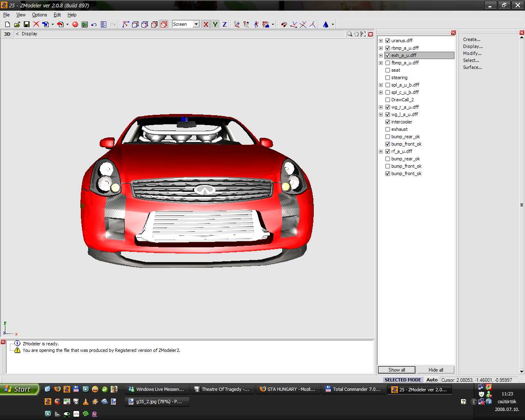
Task: Check the stearing object checkbox
Action: point(388,78)
